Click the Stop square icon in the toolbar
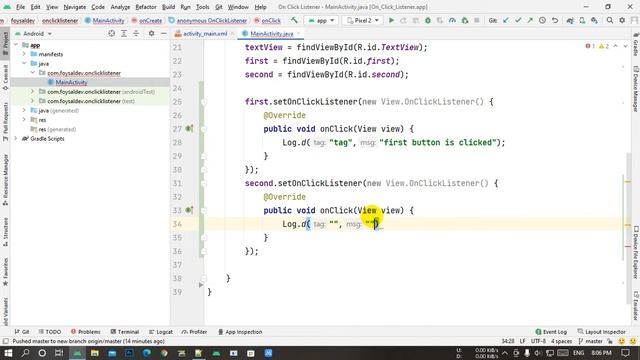Viewport: 640px width, 360px height. (477, 20)
